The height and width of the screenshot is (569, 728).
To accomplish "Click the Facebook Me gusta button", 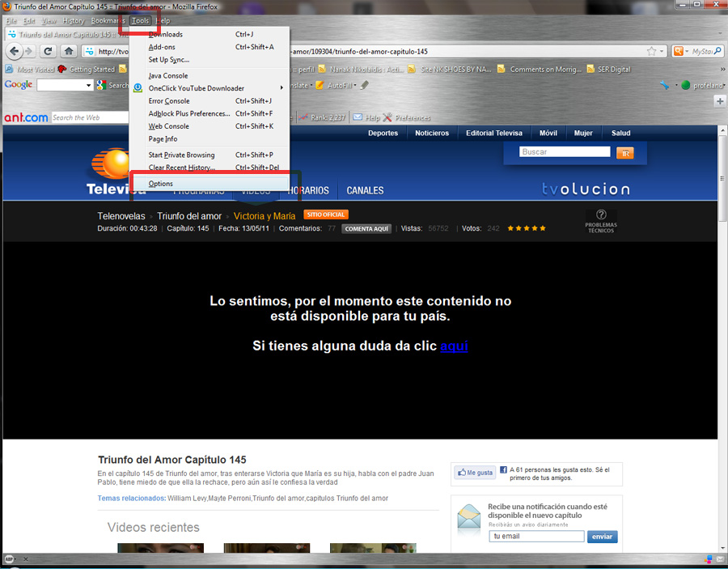I will pyautogui.click(x=475, y=473).
